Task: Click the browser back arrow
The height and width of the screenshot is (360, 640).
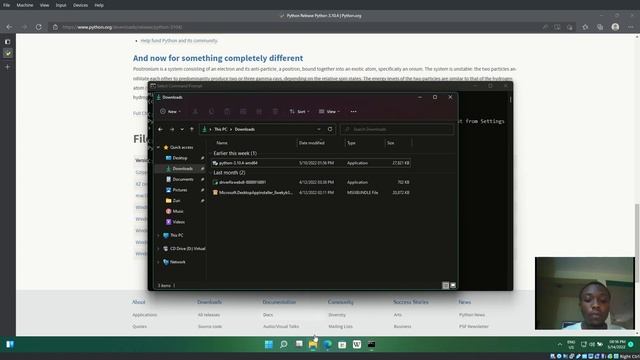Action: coord(9,27)
